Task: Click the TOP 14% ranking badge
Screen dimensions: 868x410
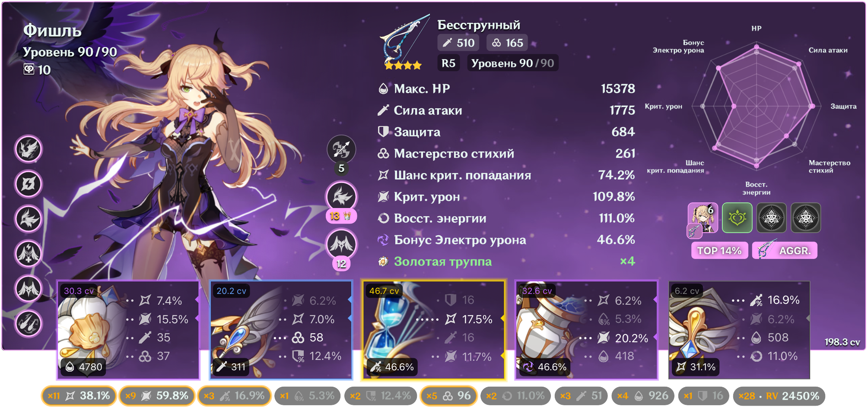Action: [719, 251]
